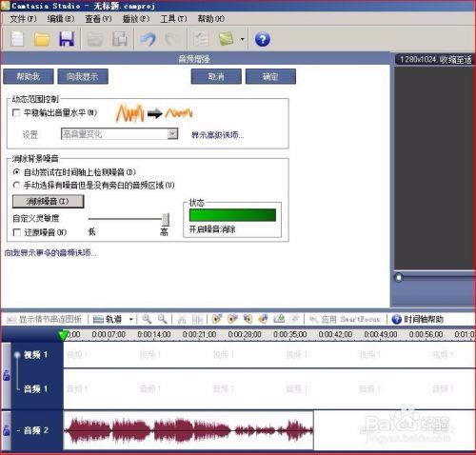Click the preview playback scrubber handle
Screen dimensions: 476x455
click(399, 278)
